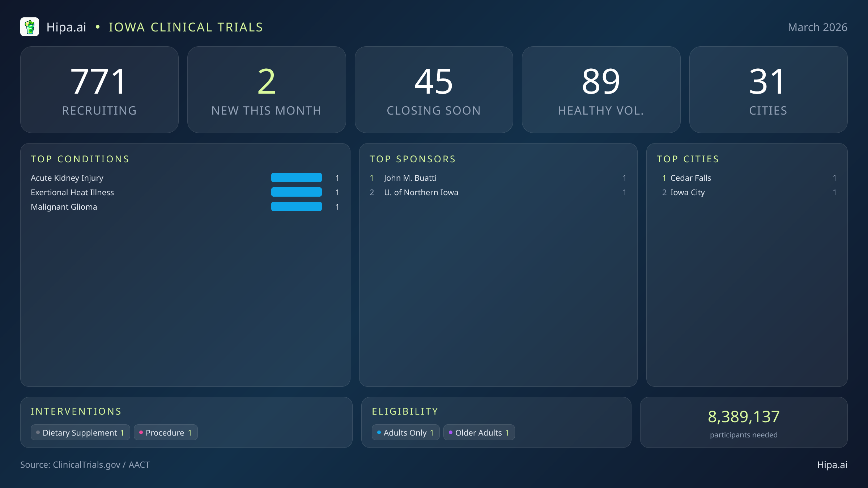Open the Healthy Vol. stat card
868x488 pixels.
coord(601,89)
